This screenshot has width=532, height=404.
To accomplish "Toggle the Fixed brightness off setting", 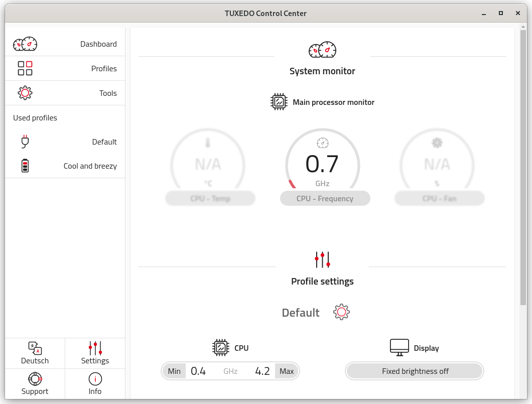I will 414,371.
